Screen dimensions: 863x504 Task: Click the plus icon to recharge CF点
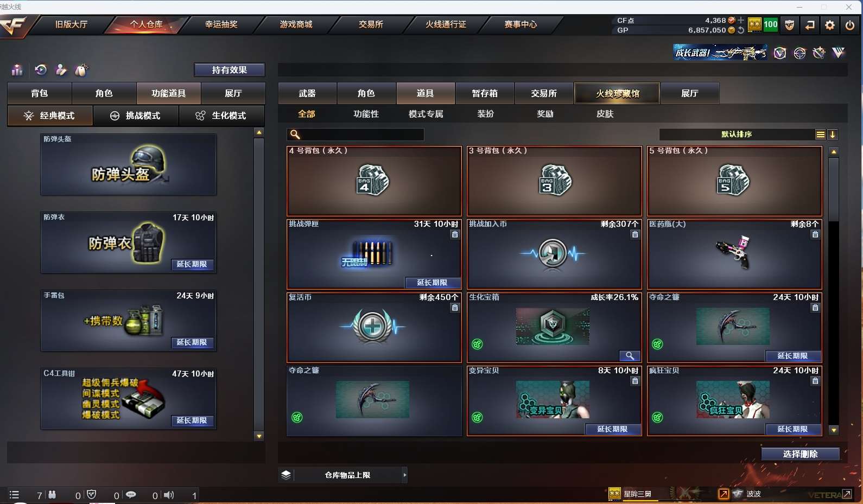point(741,20)
